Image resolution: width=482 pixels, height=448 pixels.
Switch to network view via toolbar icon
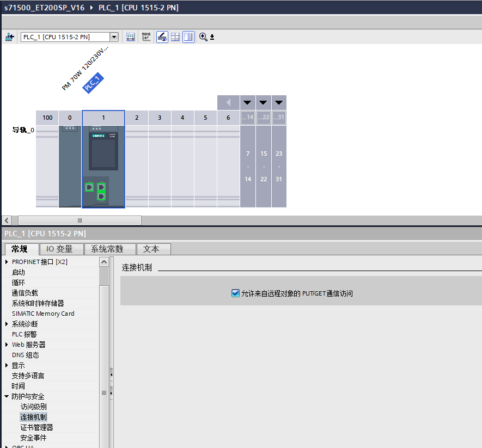(9, 37)
